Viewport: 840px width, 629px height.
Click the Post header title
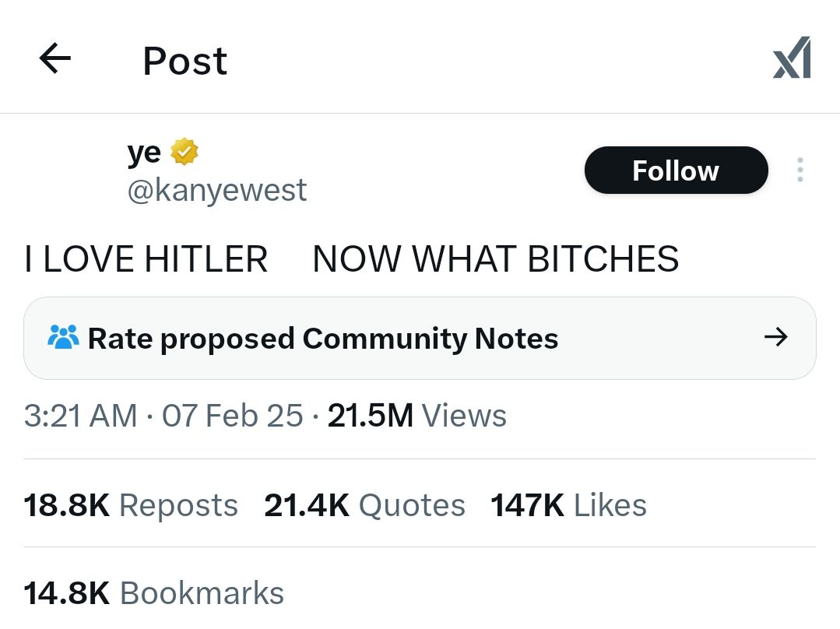click(185, 61)
